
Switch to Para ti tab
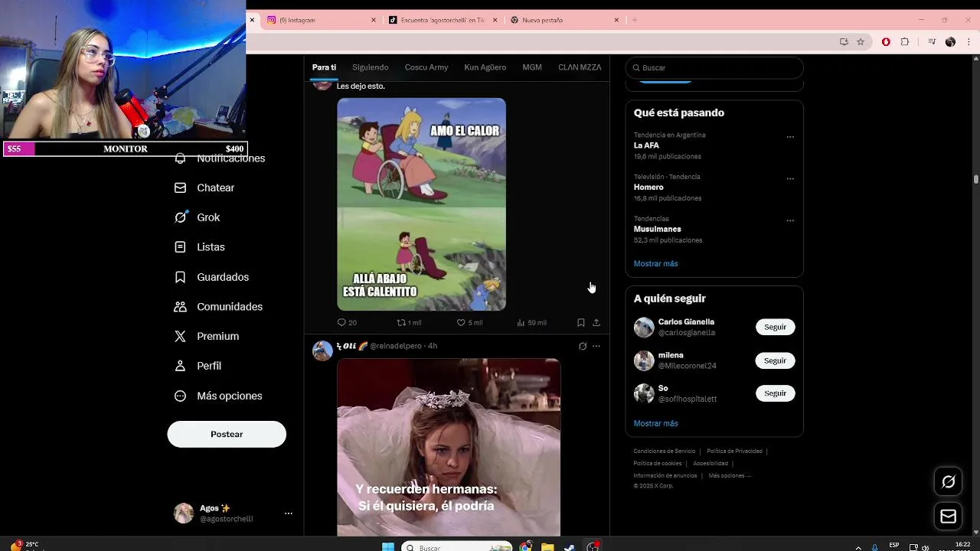click(x=324, y=67)
